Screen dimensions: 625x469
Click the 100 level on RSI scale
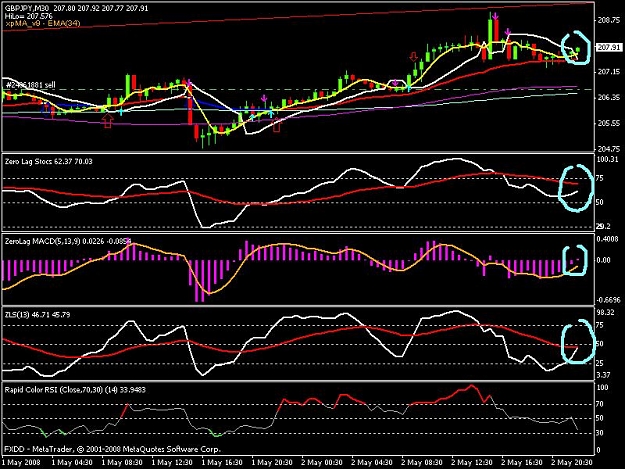[x=603, y=387]
